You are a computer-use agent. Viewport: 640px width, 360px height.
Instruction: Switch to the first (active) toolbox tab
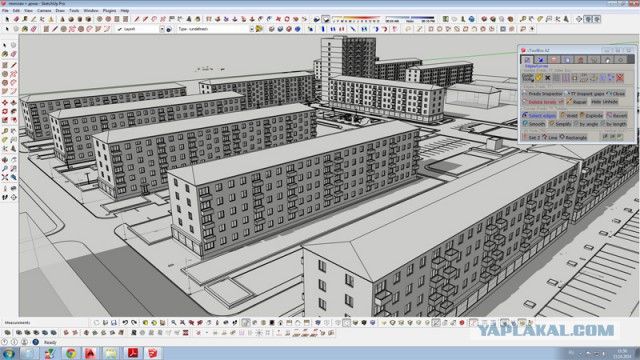(x=527, y=60)
